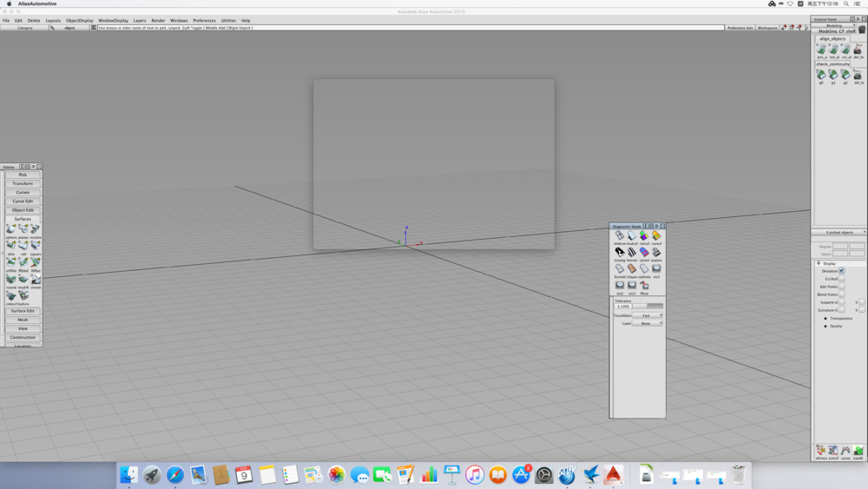Screen dimensions: 868x489
Task: Toggle the Isoparm V checkbox
Action: (x=861, y=301)
